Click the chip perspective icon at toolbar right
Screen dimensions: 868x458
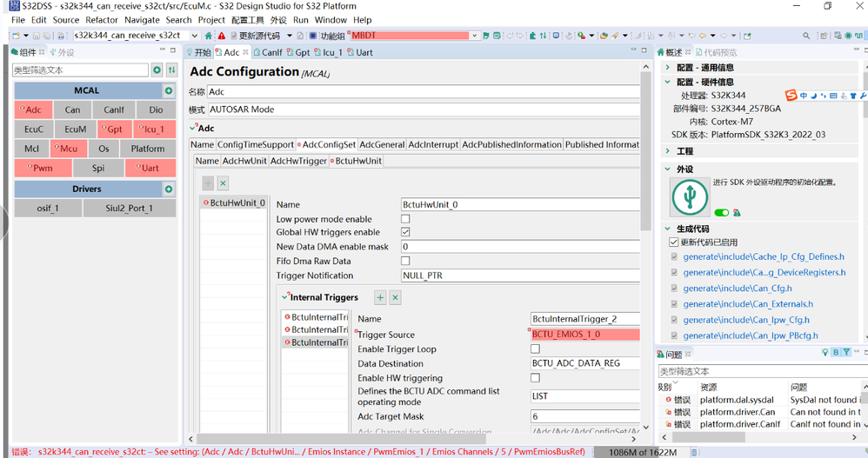(848, 36)
